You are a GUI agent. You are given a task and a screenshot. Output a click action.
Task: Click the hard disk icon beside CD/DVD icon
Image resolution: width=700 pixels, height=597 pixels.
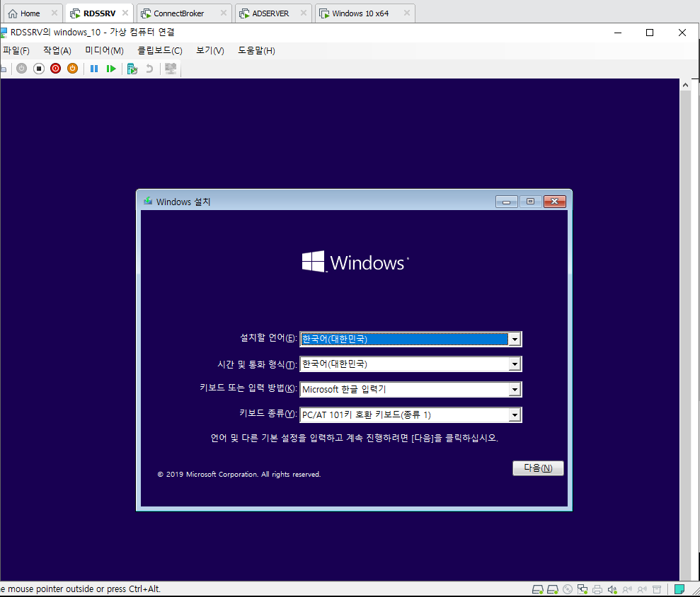point(553,589)
